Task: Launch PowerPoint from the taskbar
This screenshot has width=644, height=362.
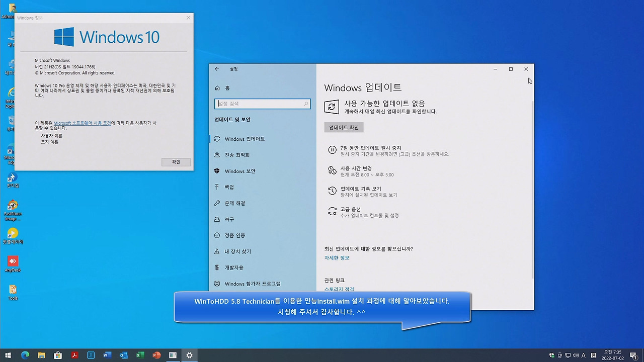Action: (156, 355)
